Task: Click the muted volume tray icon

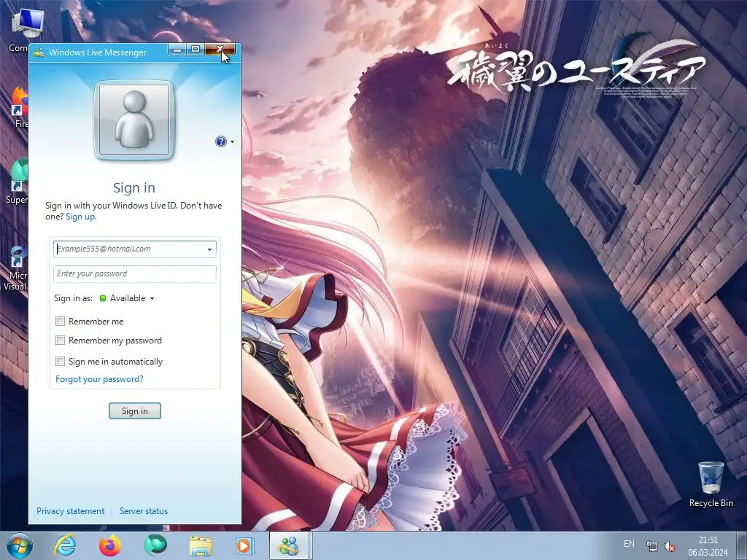Action: 670,546
